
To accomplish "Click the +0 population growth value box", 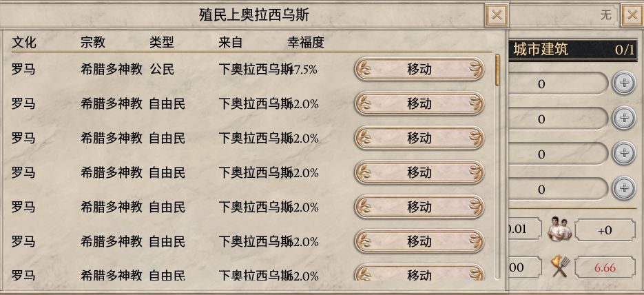I will (605, 230).
